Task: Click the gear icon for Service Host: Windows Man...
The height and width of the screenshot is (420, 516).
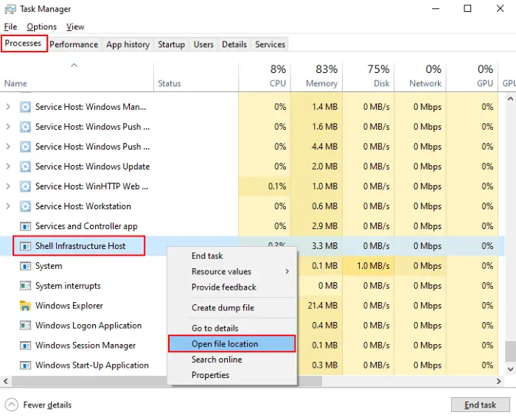Action: [x=25, y=107]
